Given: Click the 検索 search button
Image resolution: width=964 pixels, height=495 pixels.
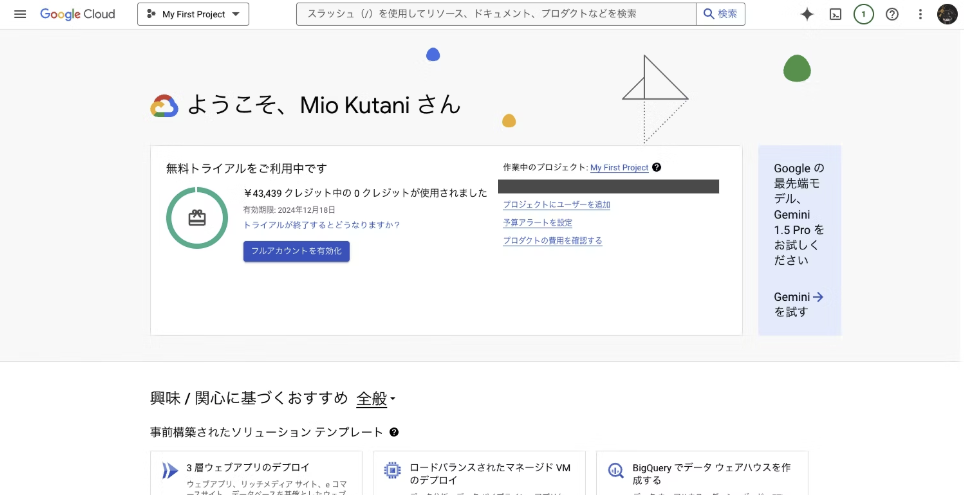Looking at the screenshot, I should (x=721, y=14).
